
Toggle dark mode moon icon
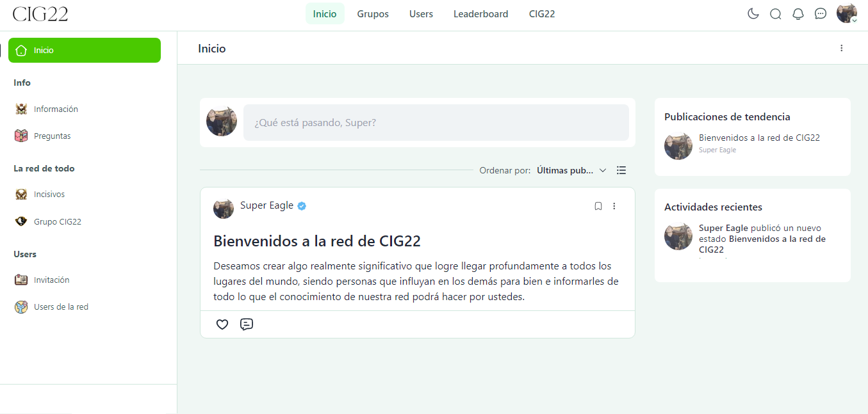pyautogui.click(x=753, y=14)
